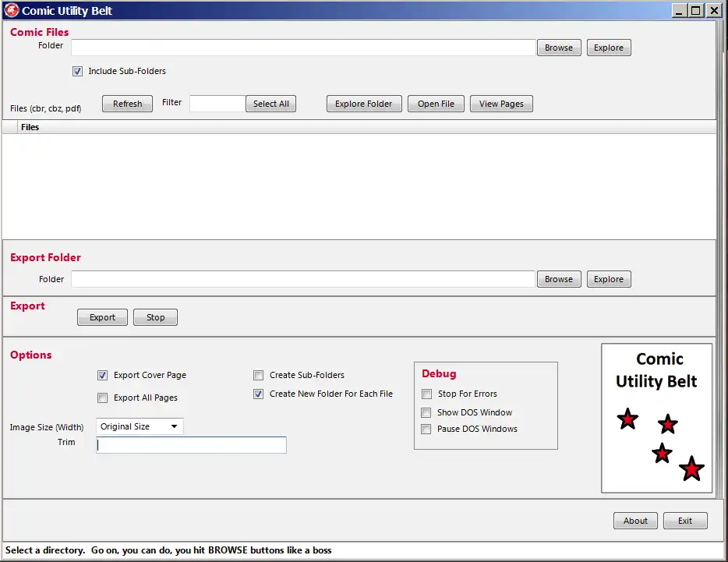Image resolution: width=728 pixels, height=562 pixels.
Task: Explore the Export Folder
Action: coord(609,279)
